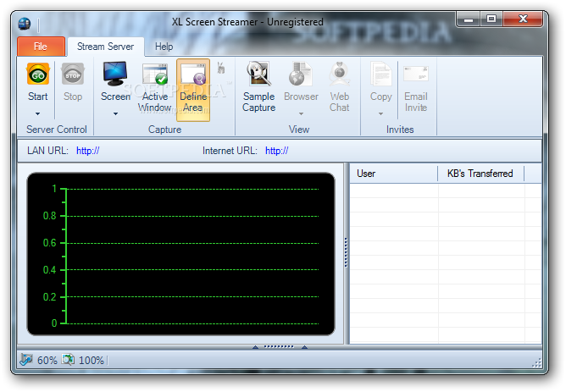The height and width of the screenshot is (392, 566).
Task: Select the Define Area capture tool
Action: click(x=193, y=90)
